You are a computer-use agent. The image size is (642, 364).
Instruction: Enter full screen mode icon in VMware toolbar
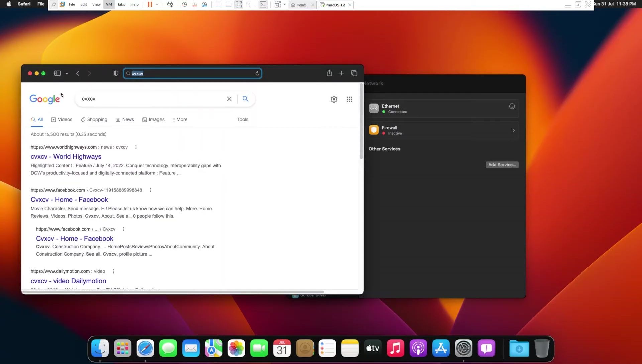click(239, 5)
